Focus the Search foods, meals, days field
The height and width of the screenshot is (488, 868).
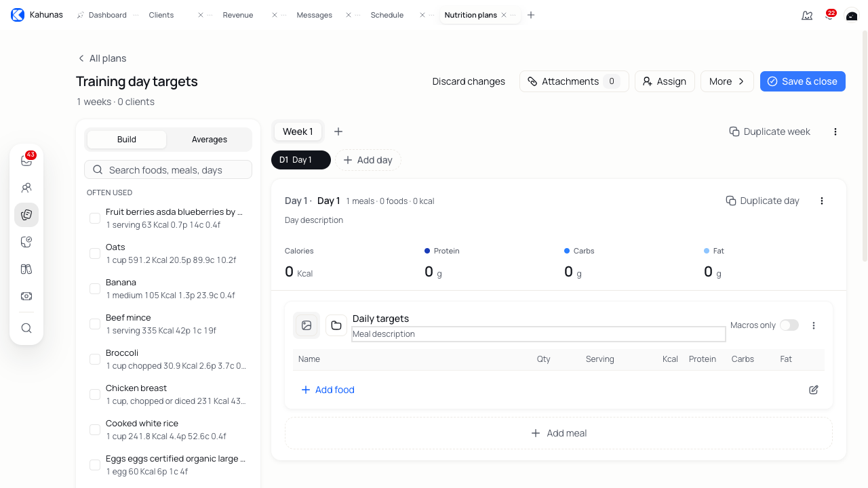(168, 170)
